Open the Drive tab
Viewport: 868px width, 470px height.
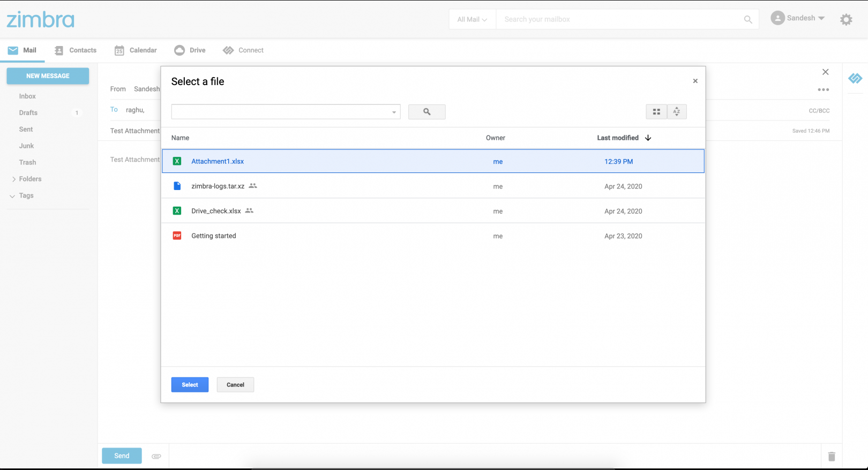(x=190, y=50)
